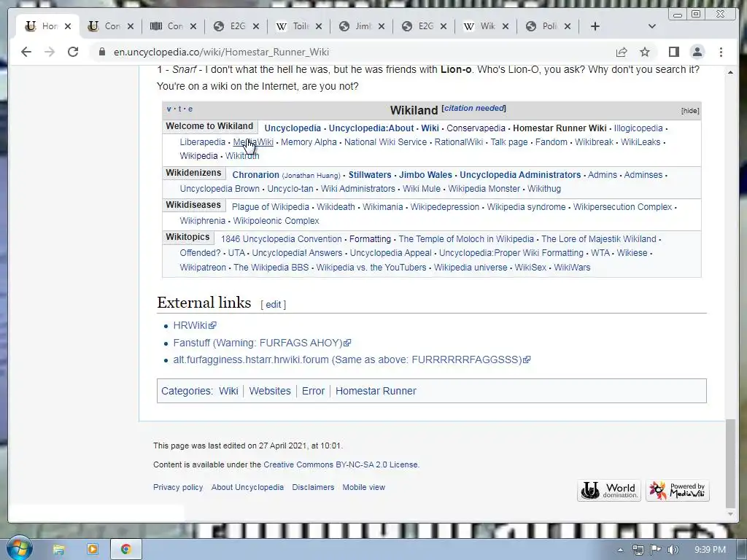Switch to the Toile Wikipedia tab
Screen dimensions: 747x560
point(298,26)
